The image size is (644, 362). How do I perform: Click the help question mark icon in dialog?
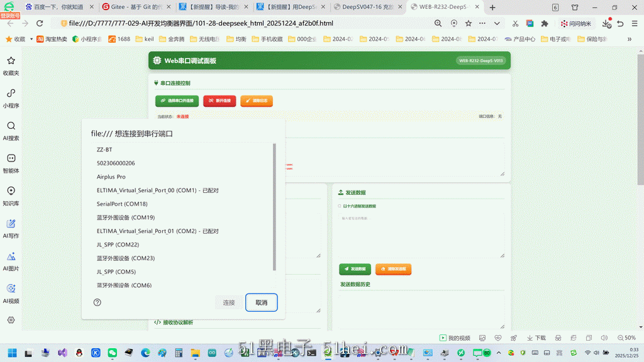(x=97, y=302)
